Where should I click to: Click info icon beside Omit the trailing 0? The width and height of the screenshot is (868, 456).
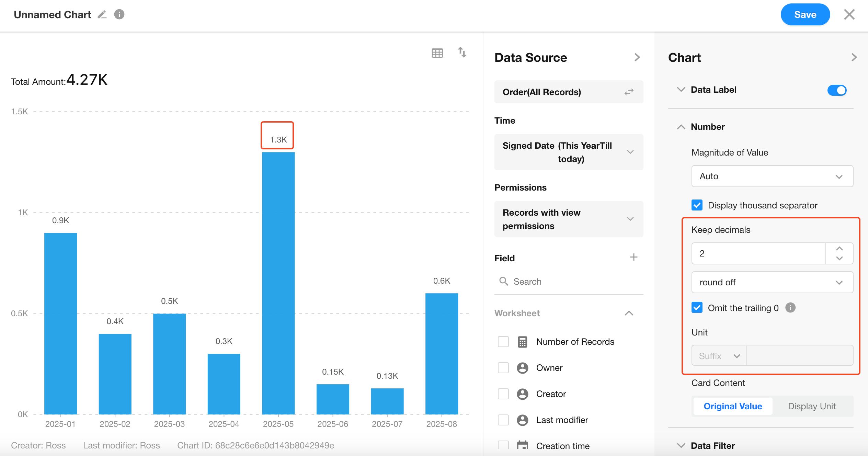coord(790,308)
